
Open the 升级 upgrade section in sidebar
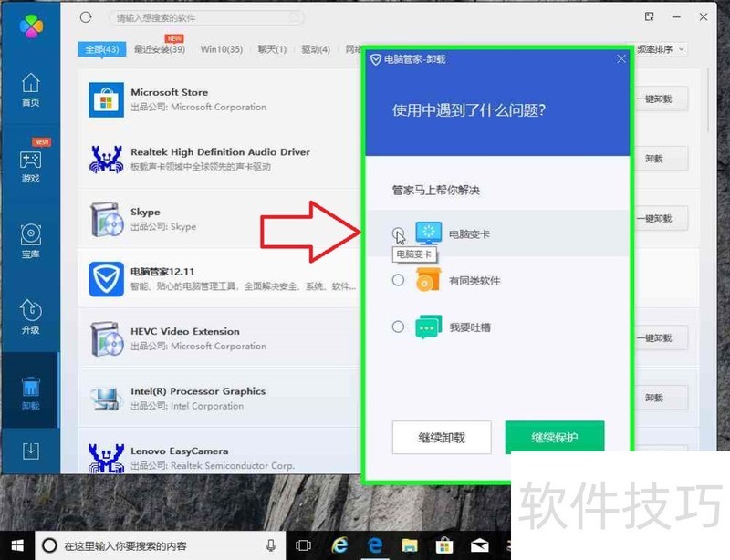(31, 316)
